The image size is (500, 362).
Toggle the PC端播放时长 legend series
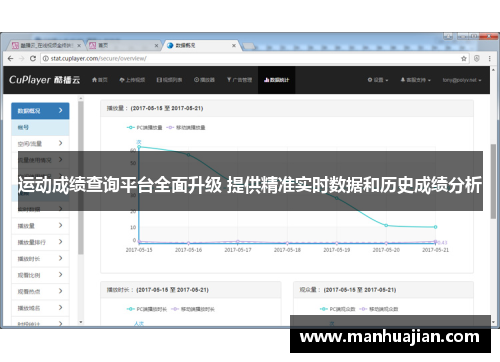147,309
